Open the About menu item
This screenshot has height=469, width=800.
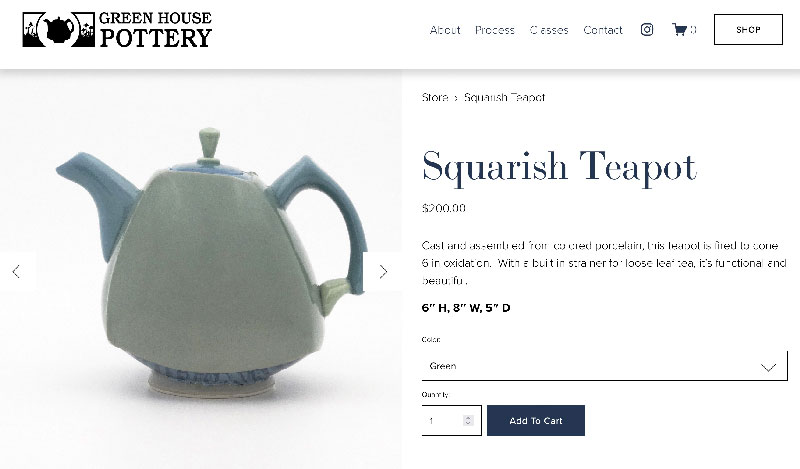(x=445, y=30)
